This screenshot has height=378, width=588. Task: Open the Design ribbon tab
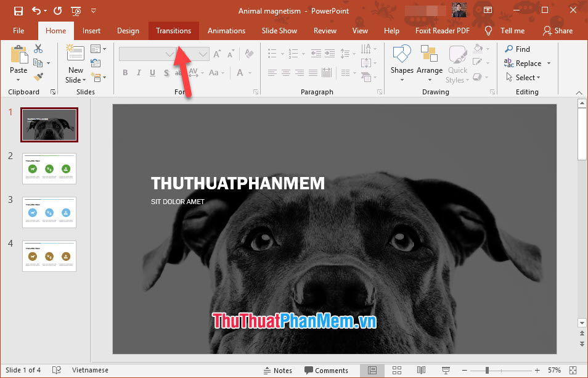[128, 30]
